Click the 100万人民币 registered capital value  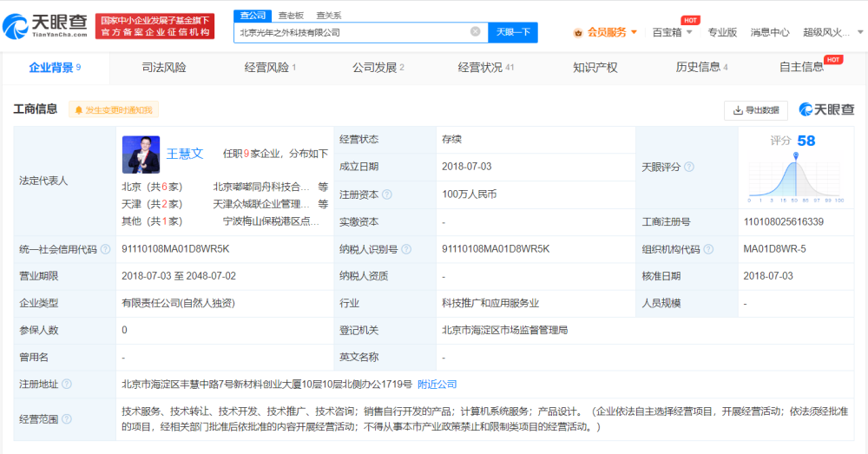pos(470,194)
